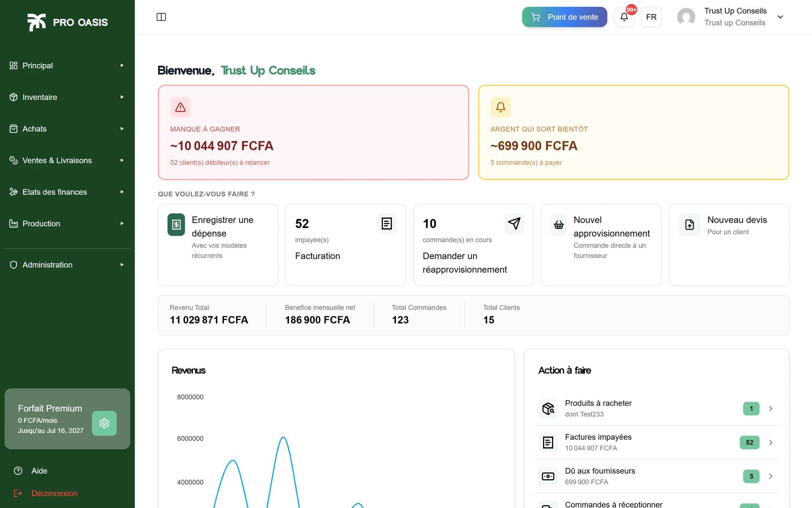Click the Ventes & Livraisons coins icon
The width and height of the screenshot is (812, 508).
pos(14,160)
